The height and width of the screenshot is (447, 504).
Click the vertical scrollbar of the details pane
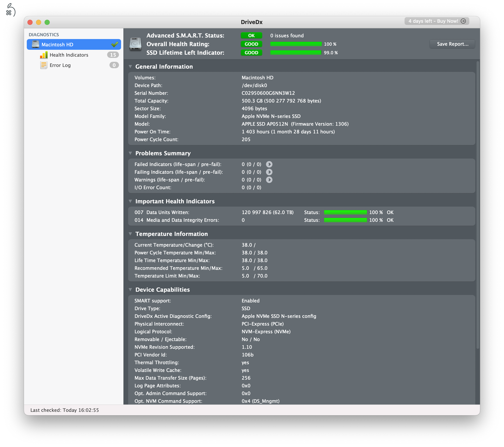tap(478, 205)
